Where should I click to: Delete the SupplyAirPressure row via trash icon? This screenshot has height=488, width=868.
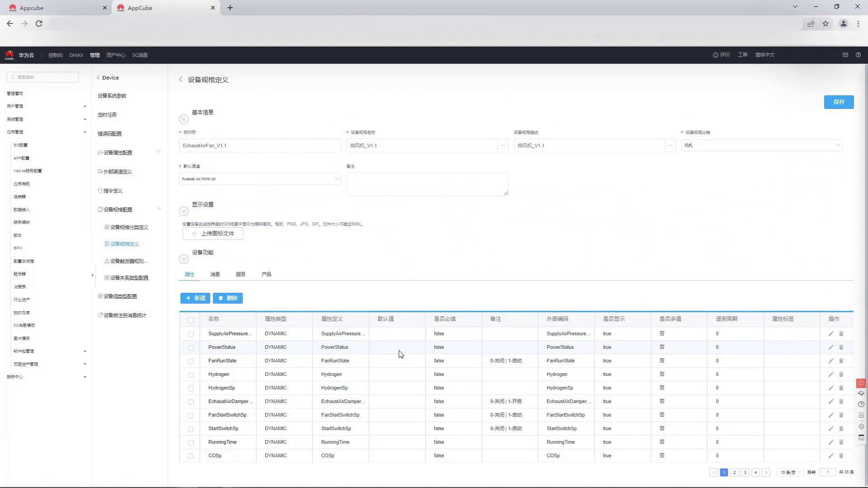pos(841,334)
